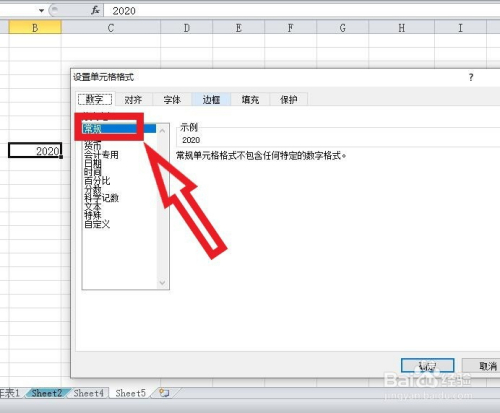Switch to the 字体 tab

coord(172,99)
